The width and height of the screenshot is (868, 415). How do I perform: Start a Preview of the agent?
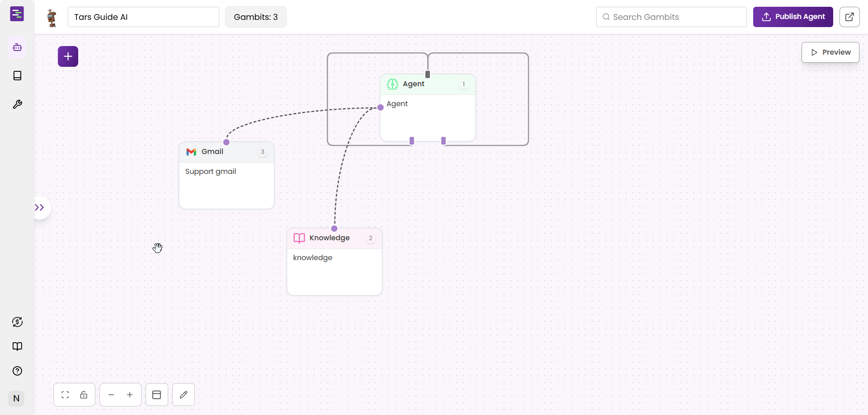pyautogui.click(x=830, y=52)
